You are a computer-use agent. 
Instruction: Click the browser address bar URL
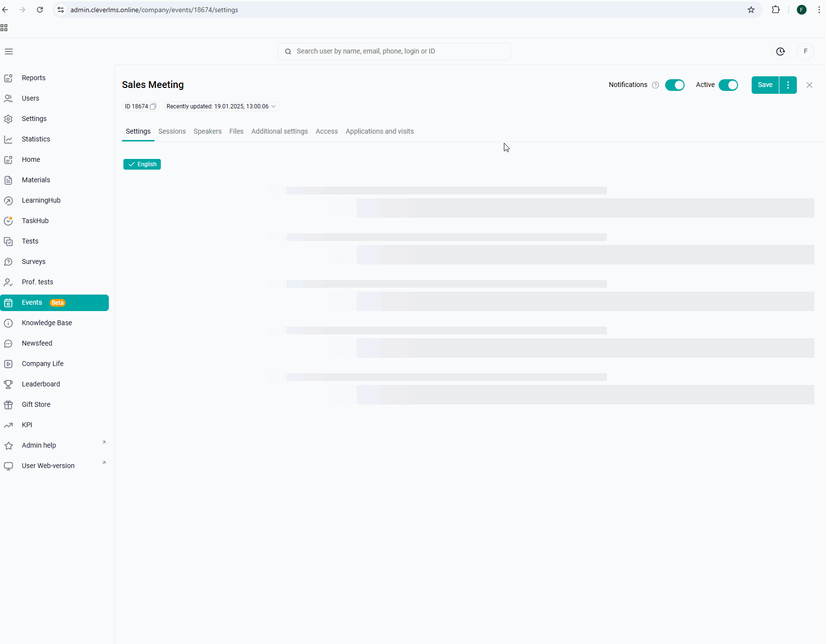(154, 10)
